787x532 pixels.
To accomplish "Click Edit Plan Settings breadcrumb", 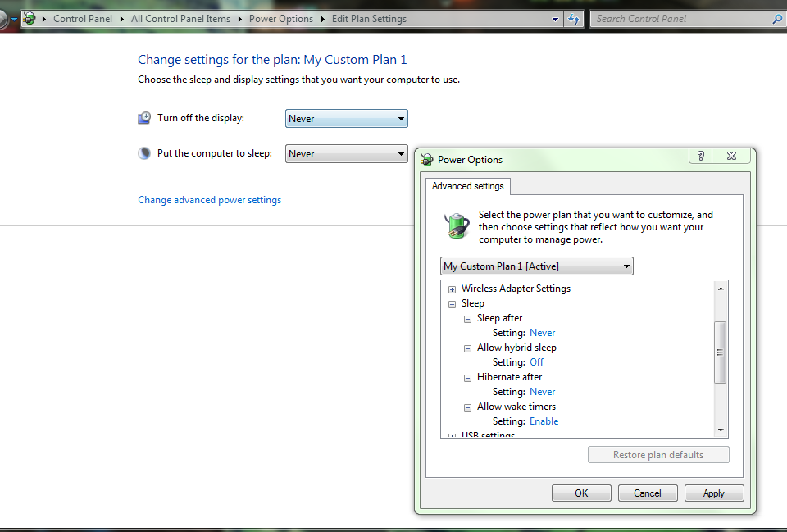I will click(x=369, y=19).
